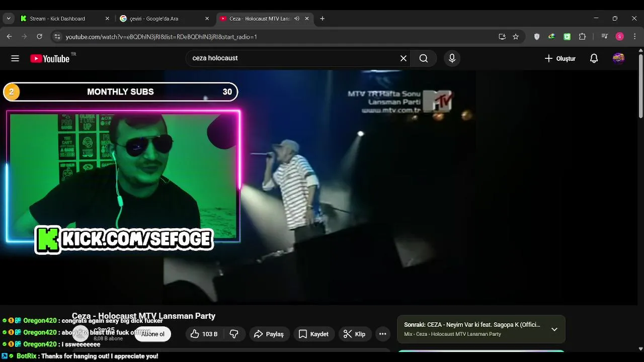Bookmark this page with star

[x=516, y=37]
